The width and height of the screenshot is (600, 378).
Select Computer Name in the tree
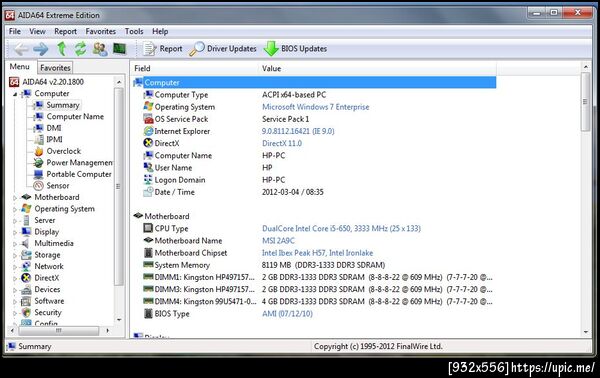(x=75, y=116)
